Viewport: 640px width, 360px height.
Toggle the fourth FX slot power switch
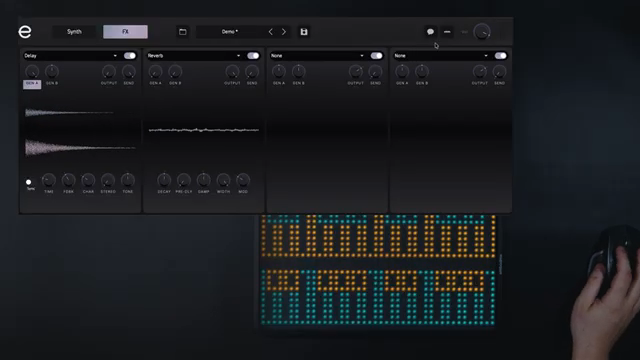click(x=500, y=56)
